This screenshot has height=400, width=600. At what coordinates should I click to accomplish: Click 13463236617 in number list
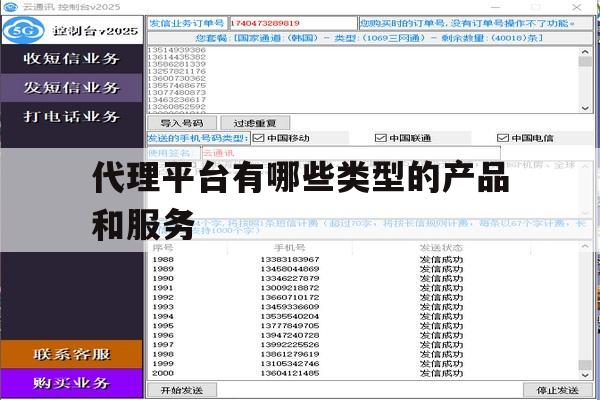(x=177, y=100)
